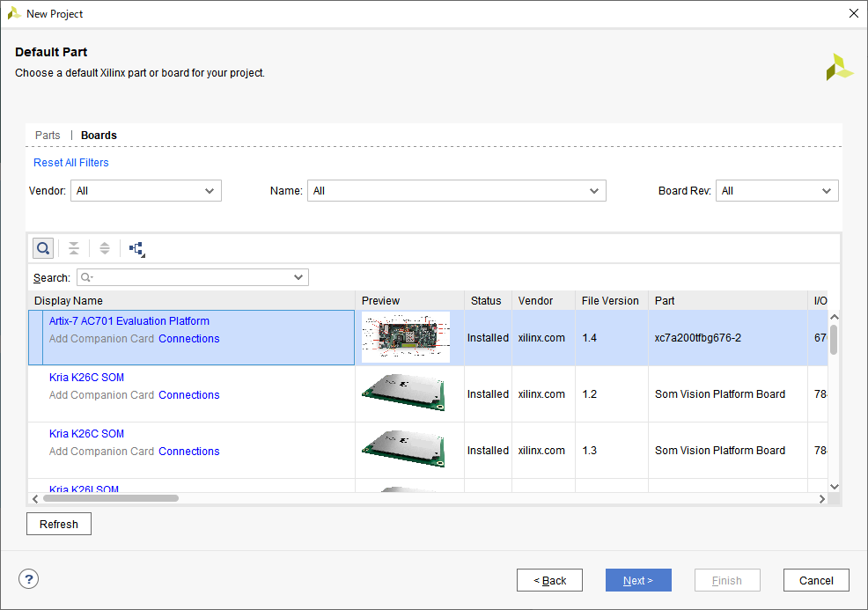Click the Vivado logo in the title bar
This screenshot has width=868, height=610.
click(x=14, y=13)
